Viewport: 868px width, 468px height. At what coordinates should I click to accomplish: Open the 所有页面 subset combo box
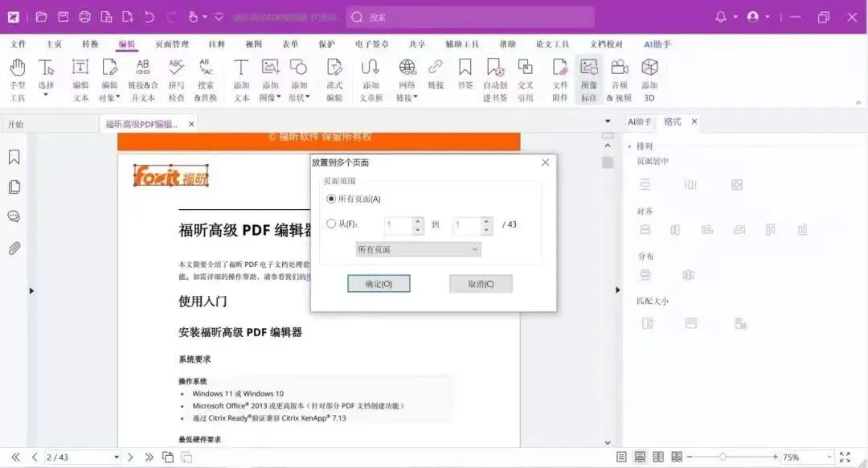pyautogui.click(x=418, y=249)
